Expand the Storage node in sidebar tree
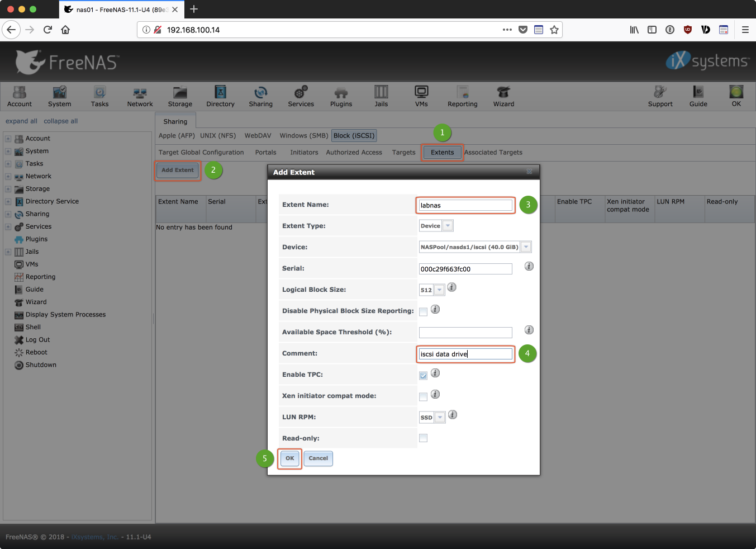 [8, 189]
